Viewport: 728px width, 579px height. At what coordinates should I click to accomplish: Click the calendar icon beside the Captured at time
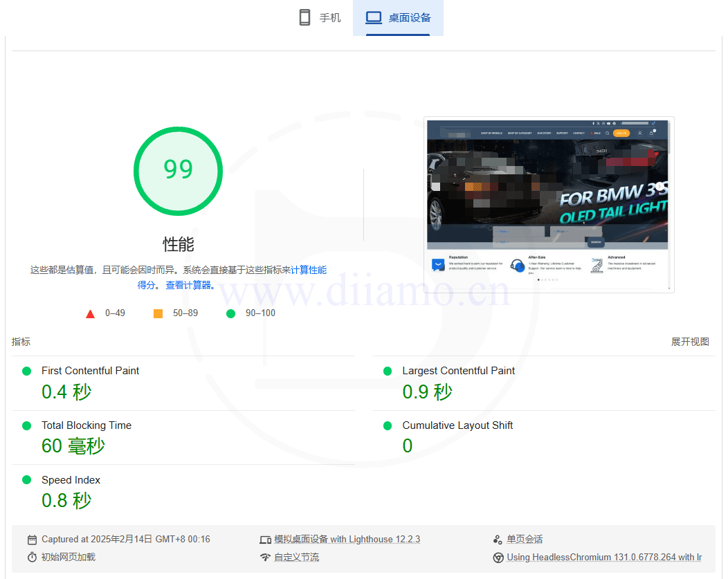[x=32, y=540]
